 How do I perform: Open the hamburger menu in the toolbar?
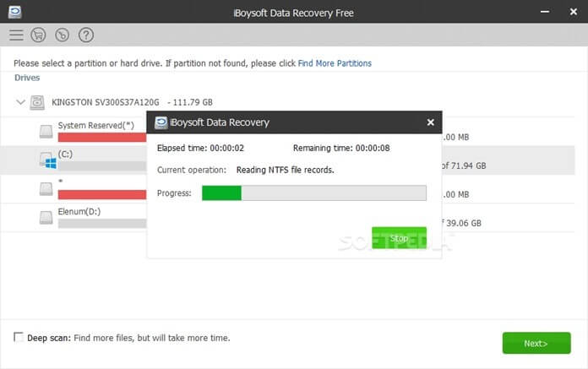[x=16, y=35]
